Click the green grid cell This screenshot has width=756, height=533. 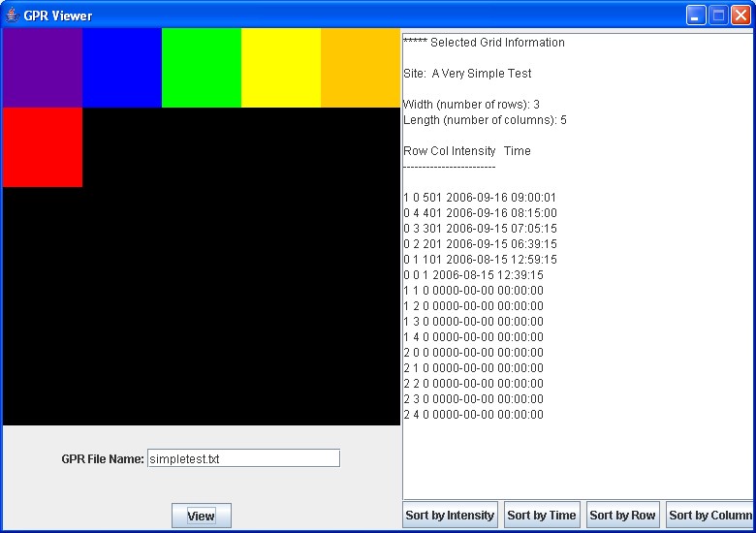pos(202,68)
